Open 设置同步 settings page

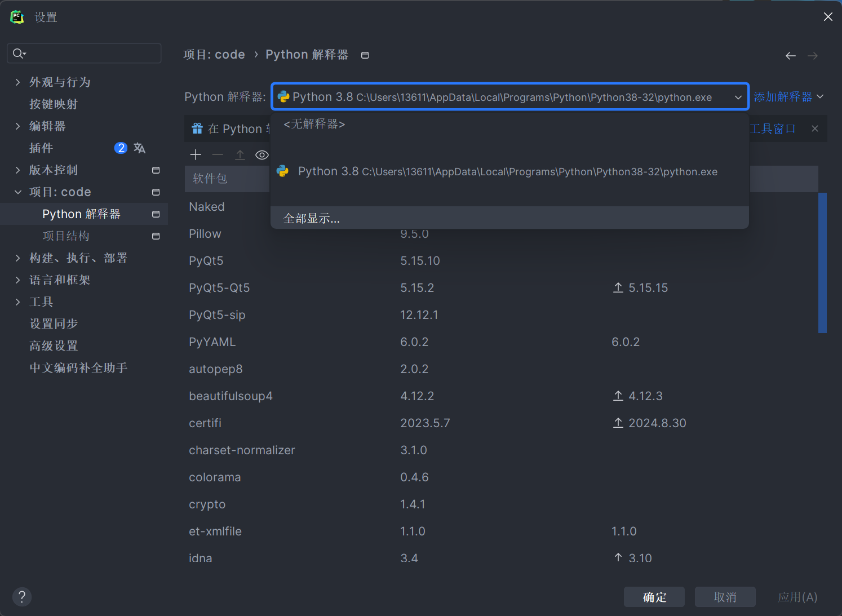coord(54,324)
